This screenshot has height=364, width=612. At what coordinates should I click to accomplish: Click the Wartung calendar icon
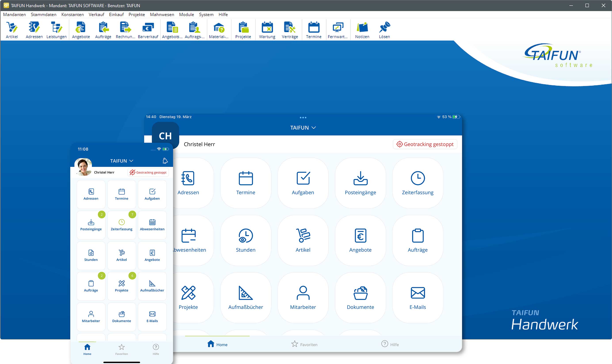[267, 30]
